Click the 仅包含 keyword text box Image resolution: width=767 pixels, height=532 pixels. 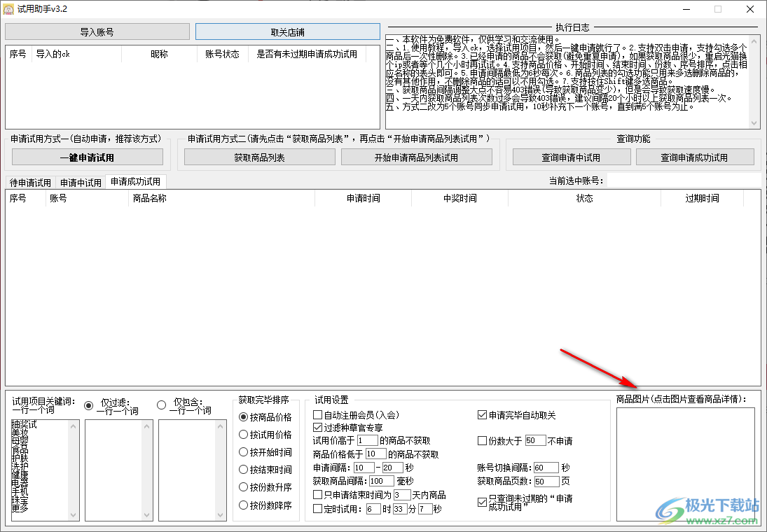coord(192,470)
